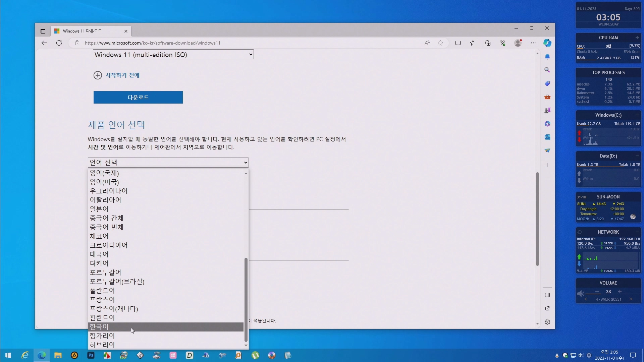This screenshot has height=362, width=644.
Task: Reload the page with Refresh icon
Action: [x=59, y=43]
